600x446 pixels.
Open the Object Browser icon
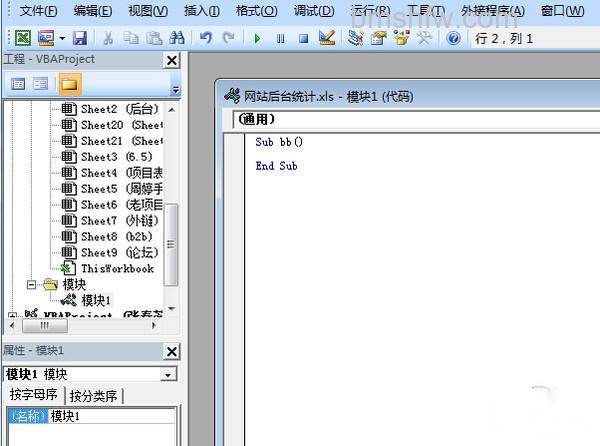[401, 38]
